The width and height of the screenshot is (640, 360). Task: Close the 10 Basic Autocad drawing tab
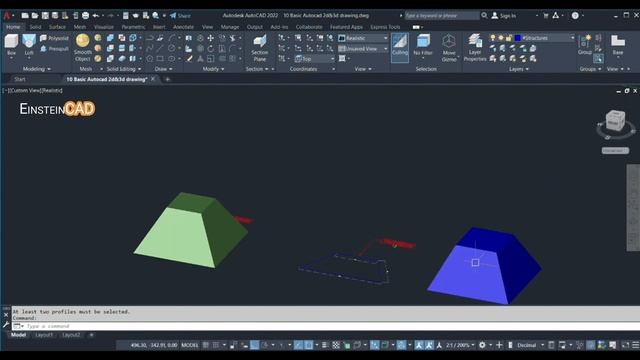[153, 79]
